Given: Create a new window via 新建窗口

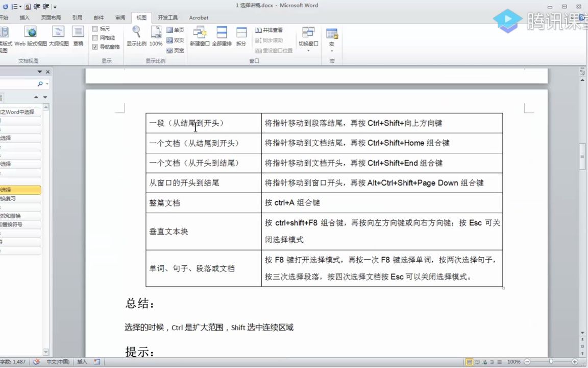Looking at the screenshot, I should (200, 36).
